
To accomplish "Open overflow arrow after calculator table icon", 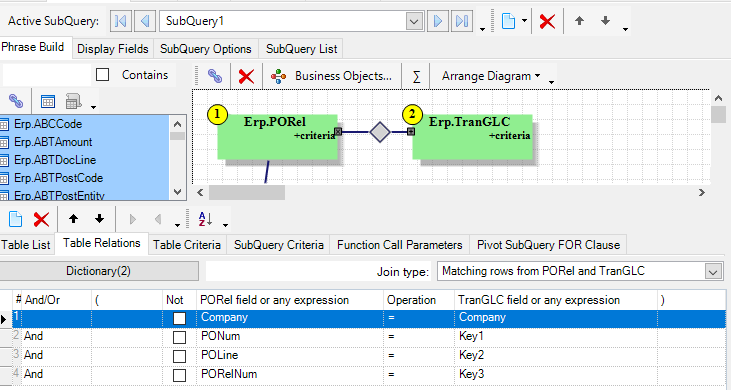I will (x=93, y=107).
